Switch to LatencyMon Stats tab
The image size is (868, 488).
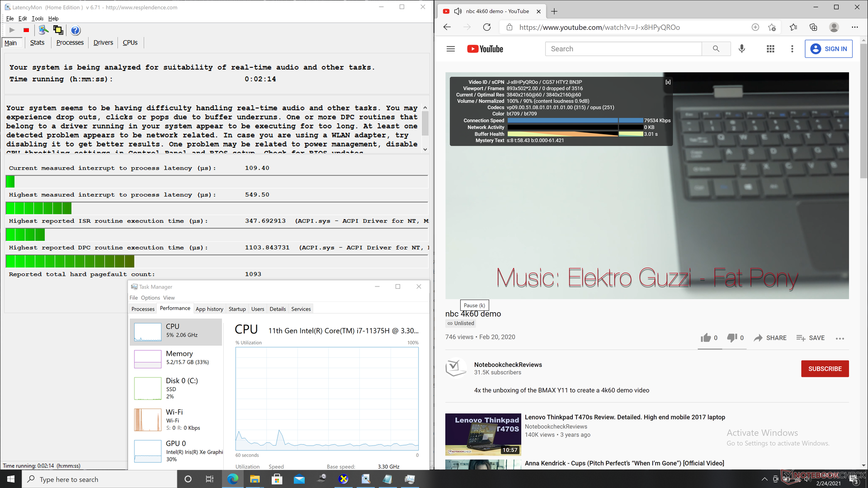pos(37,42)
